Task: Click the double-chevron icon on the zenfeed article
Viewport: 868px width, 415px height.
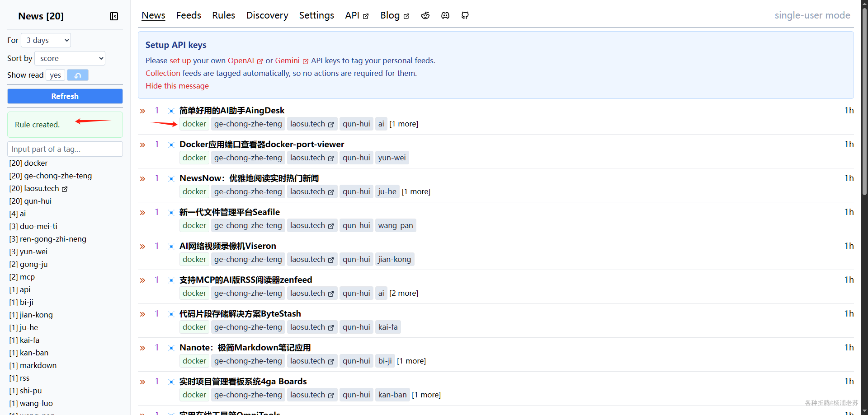Action: 142,280
